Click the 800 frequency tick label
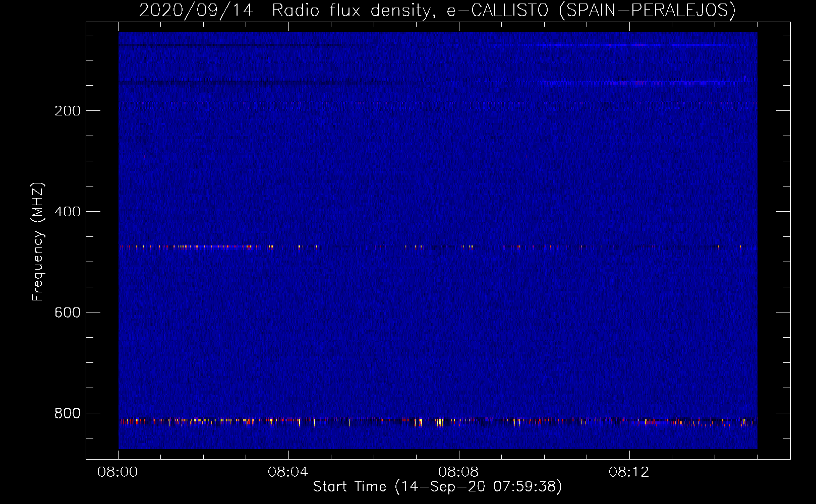 (68, 413)
